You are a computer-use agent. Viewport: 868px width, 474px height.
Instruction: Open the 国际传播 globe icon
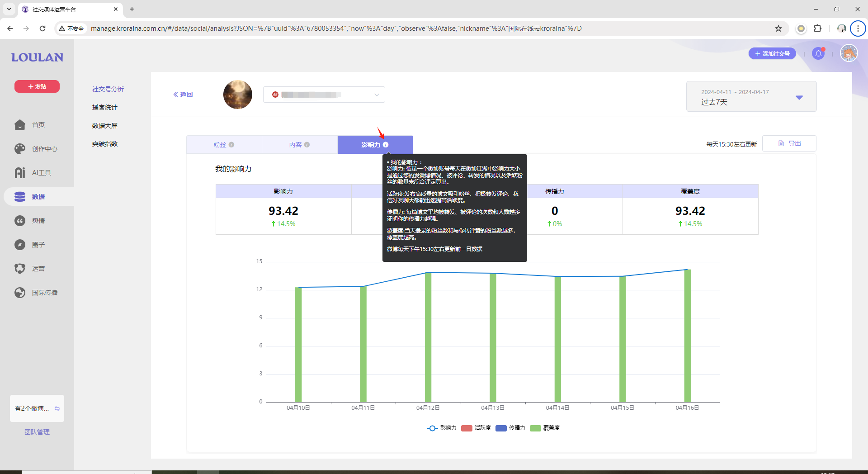click(20, 293)
